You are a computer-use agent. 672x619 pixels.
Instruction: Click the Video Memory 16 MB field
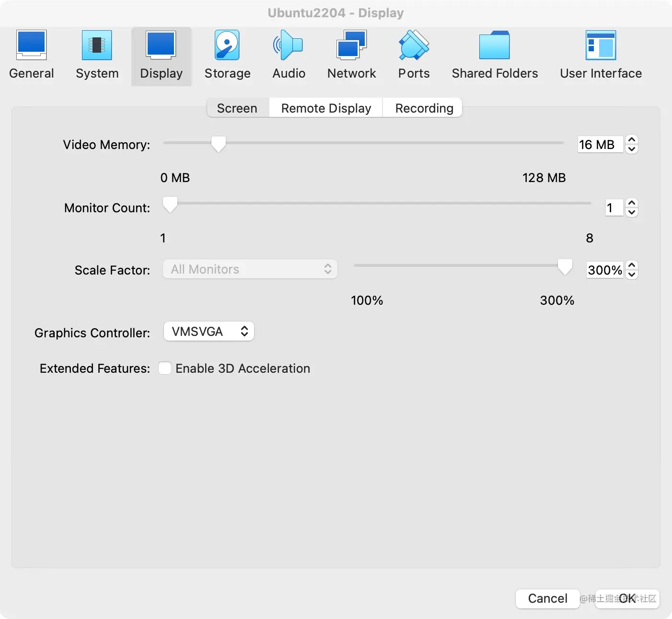click(x=600, y=144)
